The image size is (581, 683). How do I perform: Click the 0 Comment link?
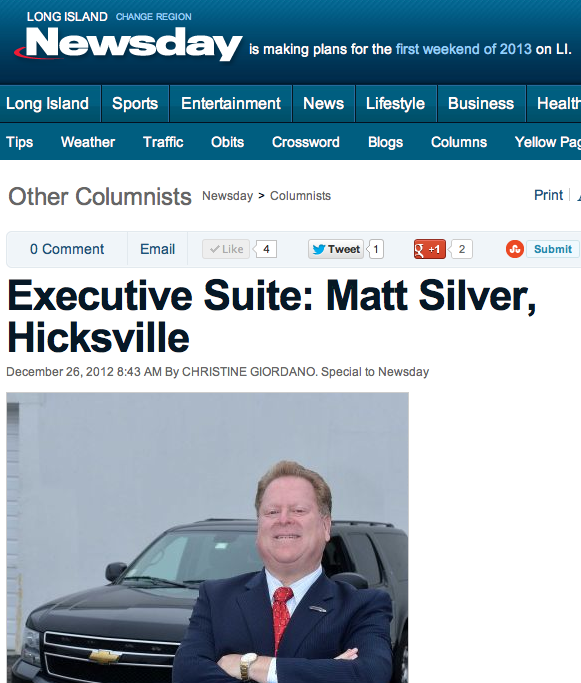[67, 249]
